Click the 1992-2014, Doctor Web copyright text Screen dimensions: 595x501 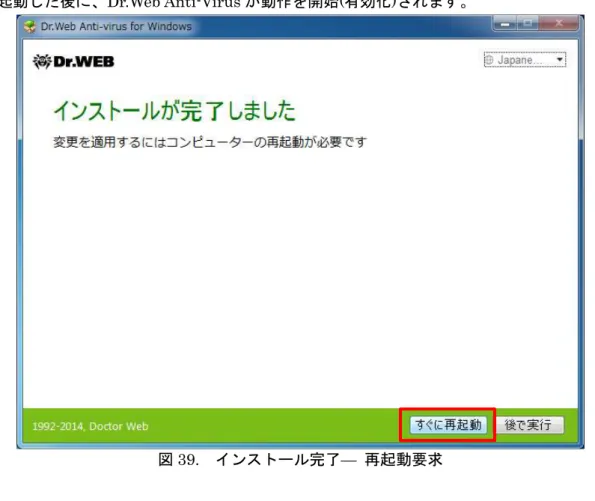[90, 426]
